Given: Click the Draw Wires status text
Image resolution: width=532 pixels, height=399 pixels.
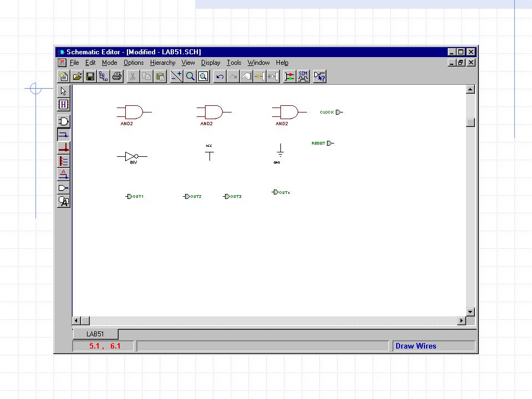Looking at the screenshot, I should coord(416,346).
